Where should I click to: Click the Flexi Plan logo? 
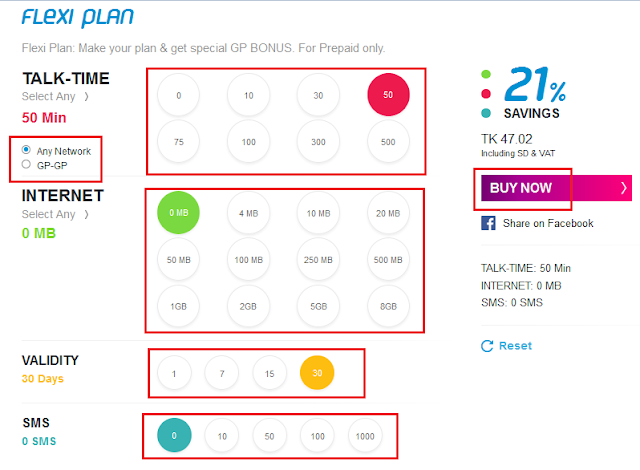pyautogui.click(x=78, y=18)
